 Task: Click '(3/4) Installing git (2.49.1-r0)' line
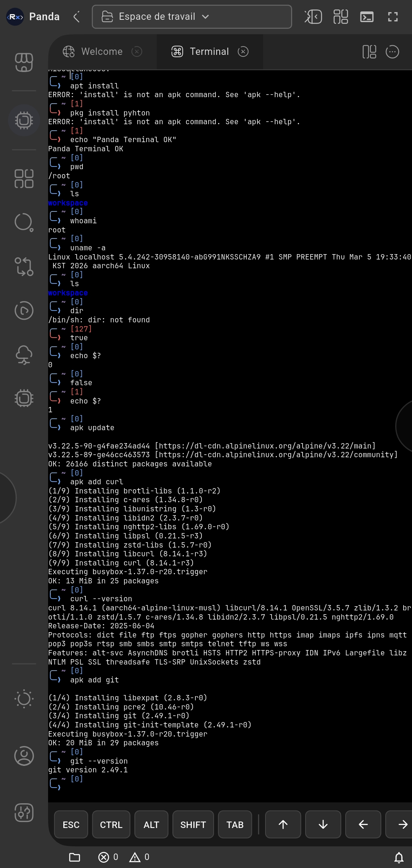pos(119,716)
